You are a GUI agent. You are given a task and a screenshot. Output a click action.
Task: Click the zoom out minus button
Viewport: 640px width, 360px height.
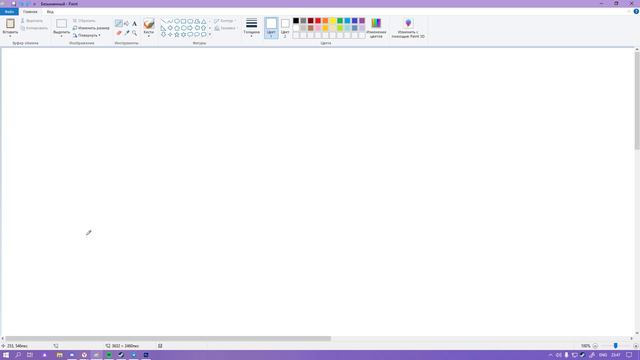coord(595,346)
